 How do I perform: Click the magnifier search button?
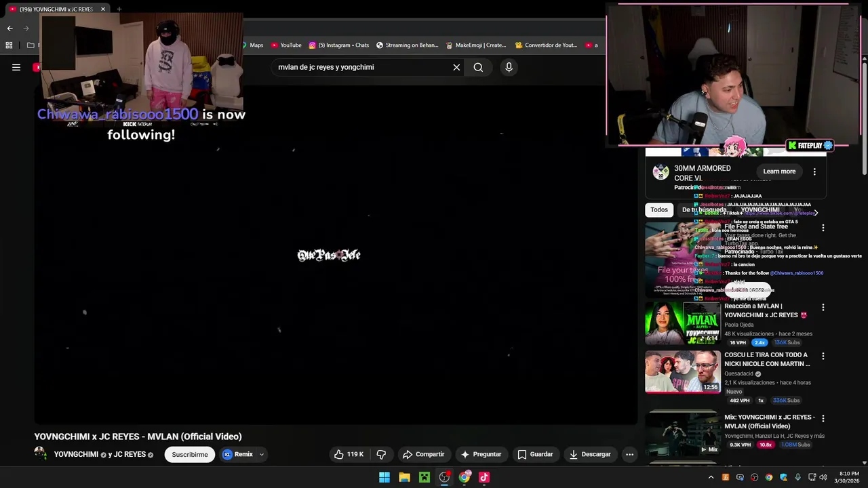click(478, 67)
